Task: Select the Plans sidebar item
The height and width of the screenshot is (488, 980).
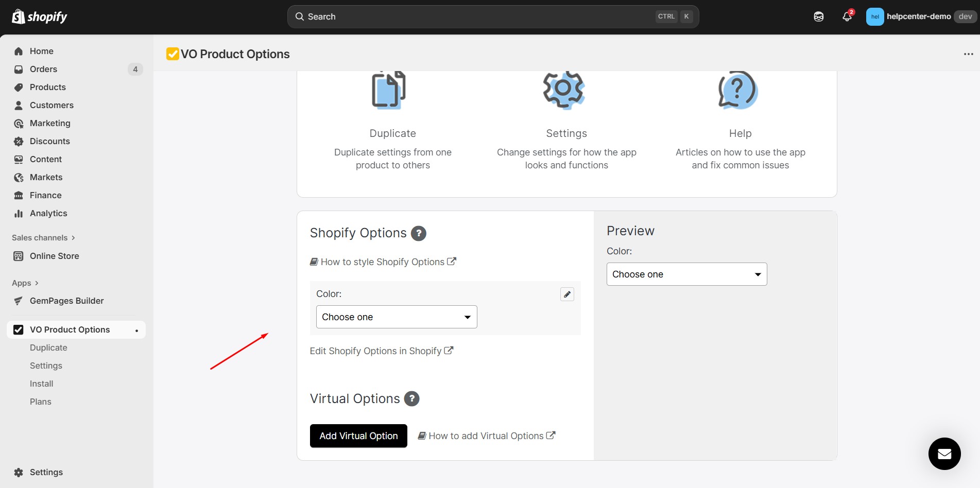Action: (x=41, y=402)
